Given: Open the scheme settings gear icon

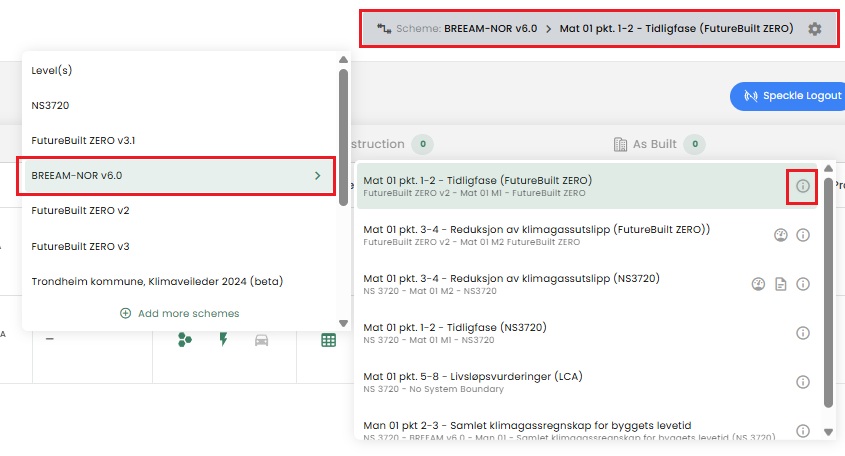Looking at the screenshot, I should (x=814, y=29).
